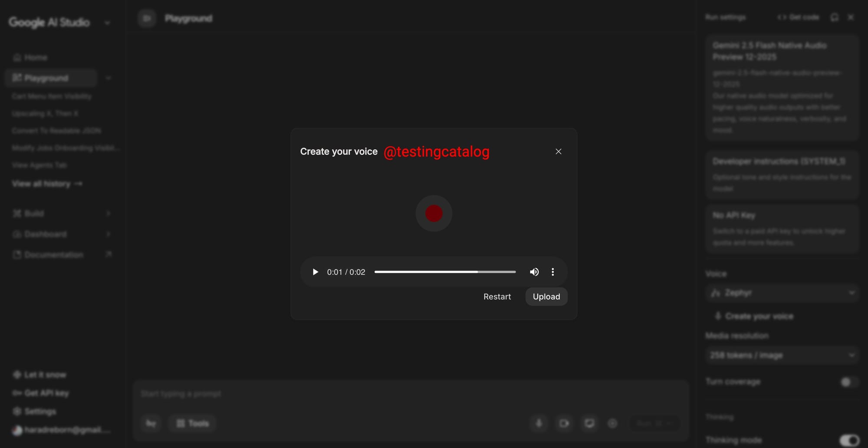Restart the voice recording

click(497, 296)
